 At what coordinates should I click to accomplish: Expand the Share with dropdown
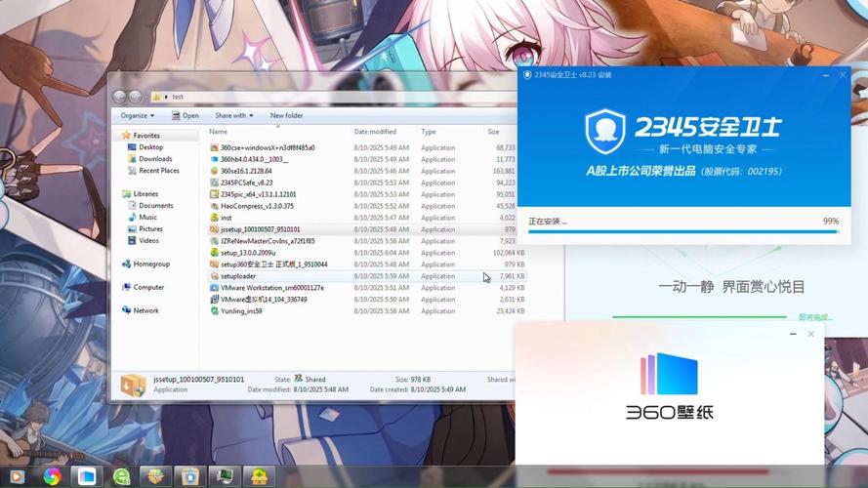coord(233,115)
